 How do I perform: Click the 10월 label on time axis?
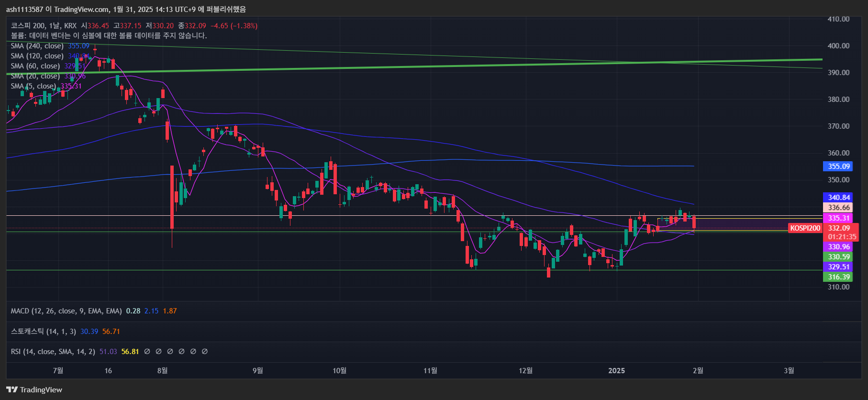click(x=339, y=371)
